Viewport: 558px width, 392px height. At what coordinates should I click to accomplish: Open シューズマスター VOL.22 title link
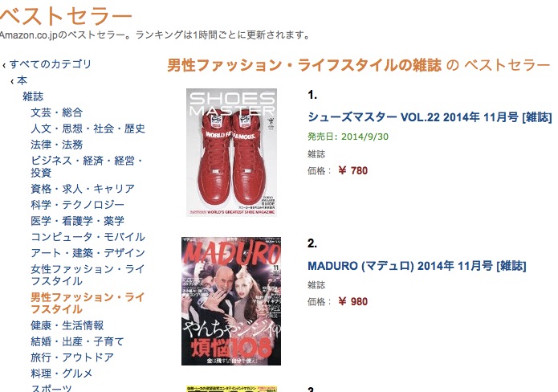tap(430, 117)
